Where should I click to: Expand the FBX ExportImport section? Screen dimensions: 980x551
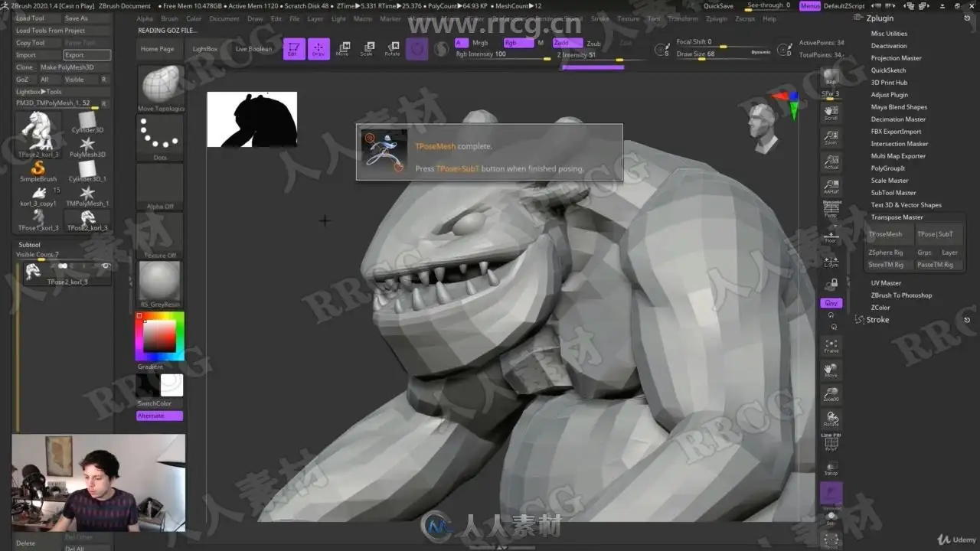897,132
